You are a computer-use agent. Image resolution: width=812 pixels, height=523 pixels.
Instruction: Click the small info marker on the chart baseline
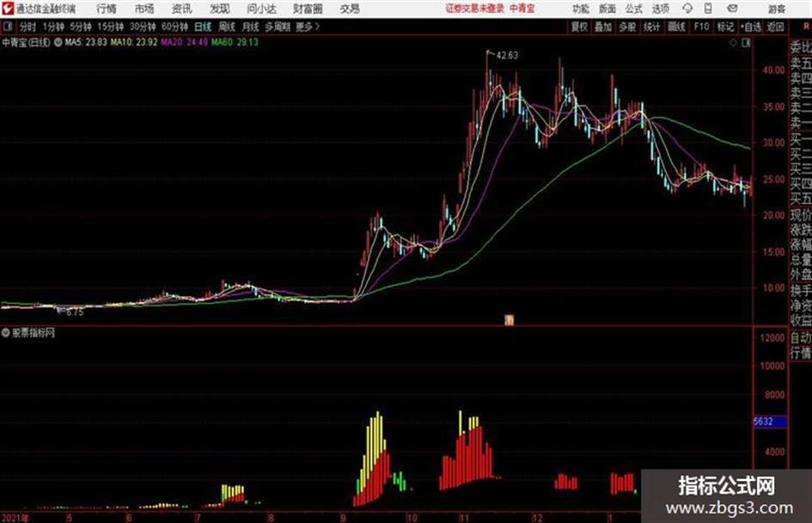(510, 320)
